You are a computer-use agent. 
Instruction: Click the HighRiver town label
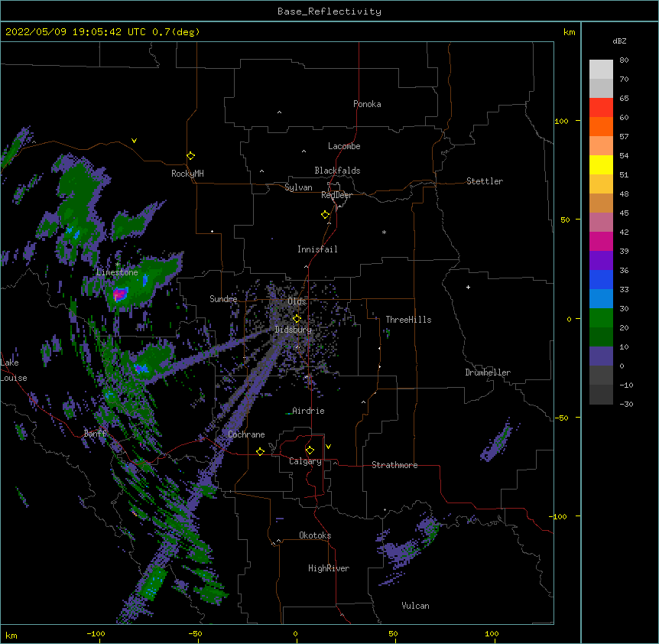[329, 568]
